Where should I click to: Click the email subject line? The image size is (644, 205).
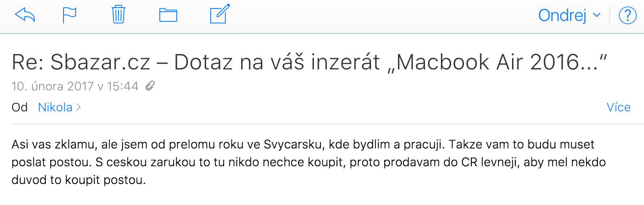pyautogui.click(x=309, y=63)
